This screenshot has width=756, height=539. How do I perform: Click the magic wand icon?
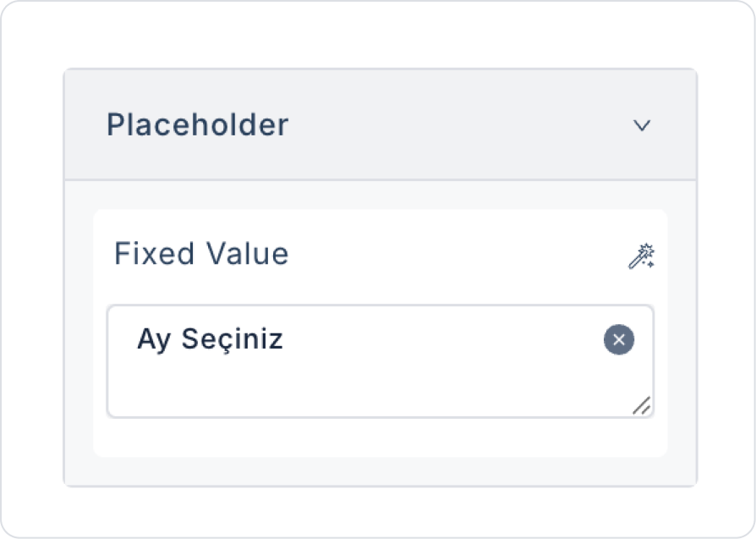642,256
